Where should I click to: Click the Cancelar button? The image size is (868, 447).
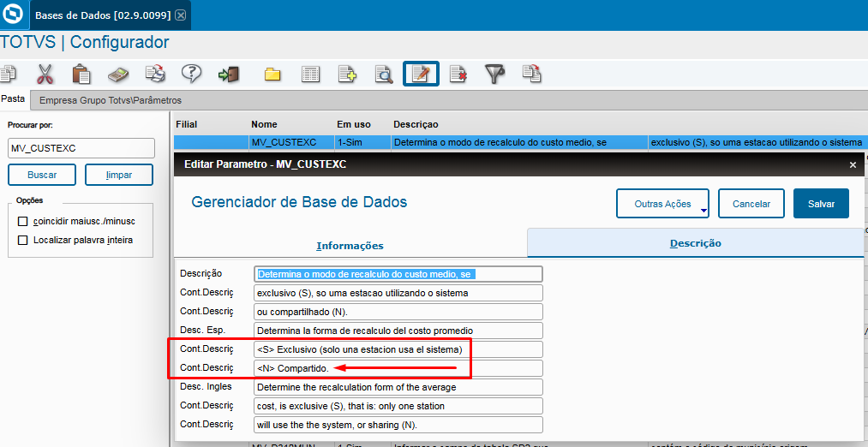tap(751, 204)
